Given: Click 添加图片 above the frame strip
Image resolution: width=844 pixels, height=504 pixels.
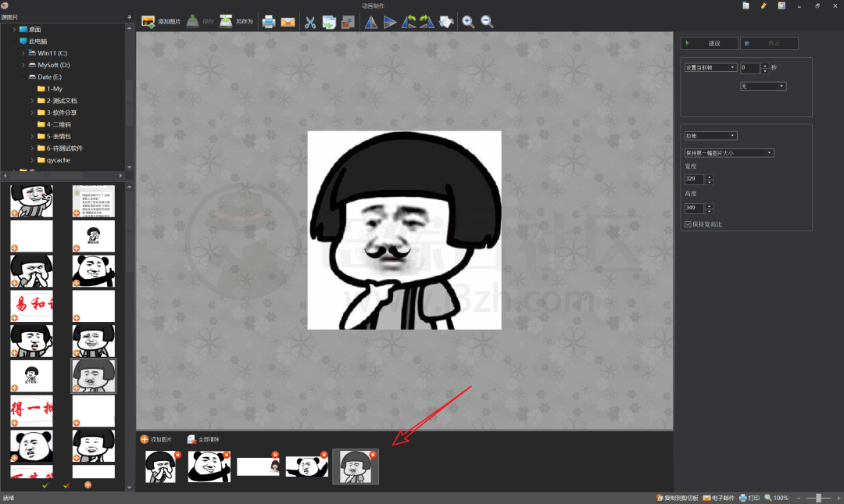Looking at the screenshot, I should (156, 439).
